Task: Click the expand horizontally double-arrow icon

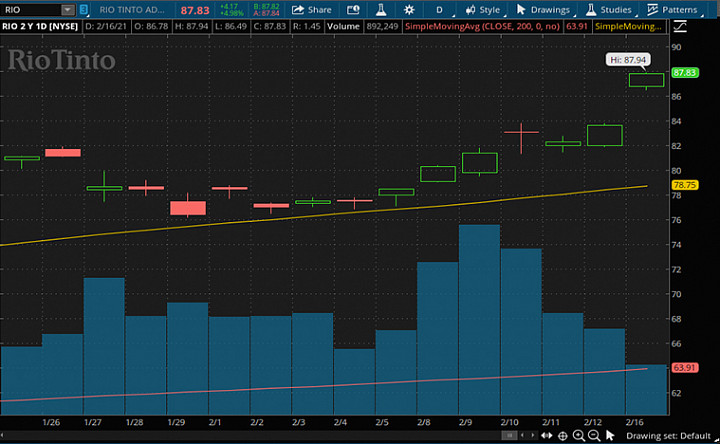Action: click(x=546, y=435)
